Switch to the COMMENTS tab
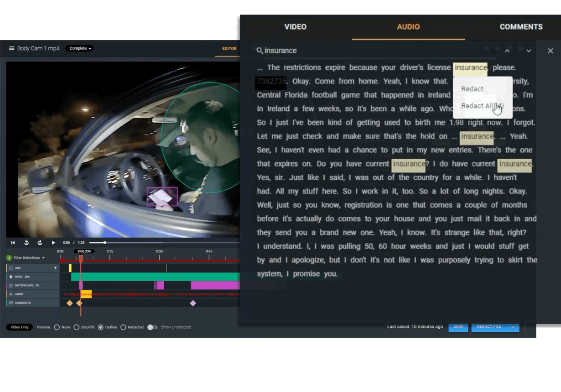 (521, 27)
